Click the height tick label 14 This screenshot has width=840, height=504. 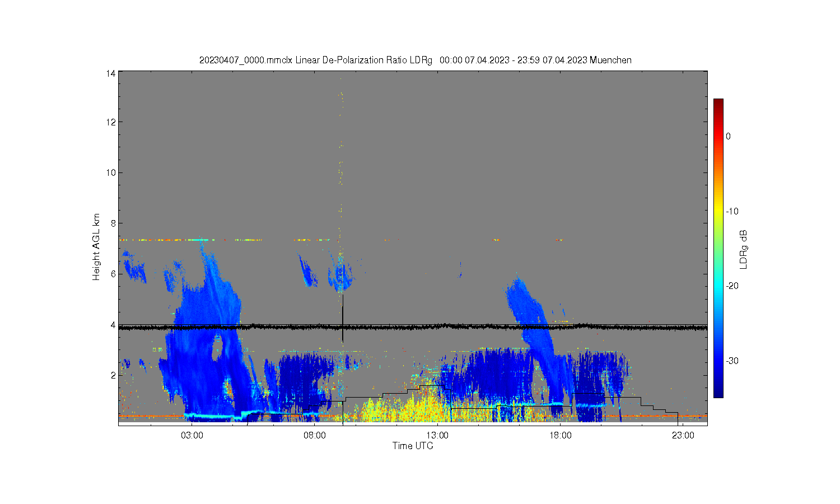click(x=111, y=73)
